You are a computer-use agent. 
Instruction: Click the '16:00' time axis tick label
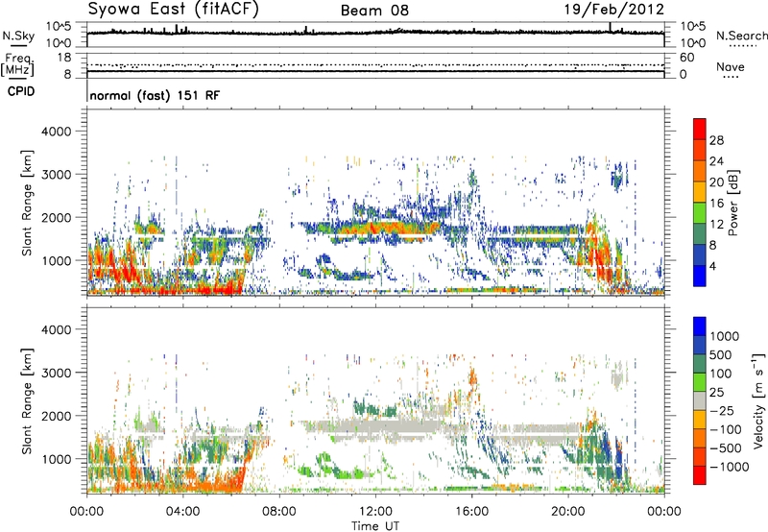471,512
